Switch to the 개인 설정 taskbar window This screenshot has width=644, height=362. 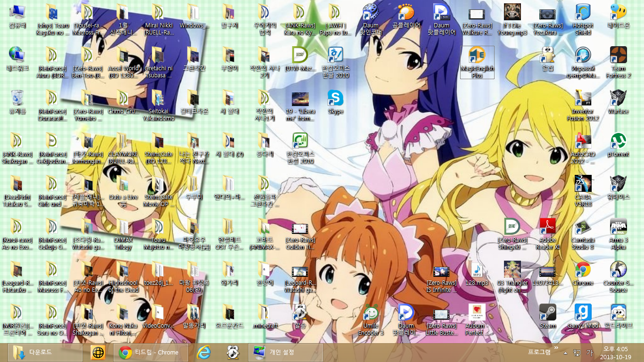click(x=285, y=352)
